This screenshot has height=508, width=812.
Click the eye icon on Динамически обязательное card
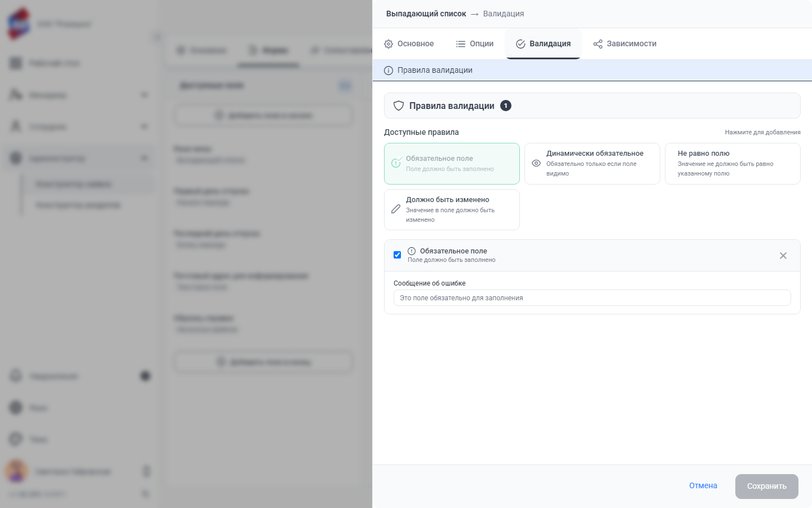pos(536,163)
